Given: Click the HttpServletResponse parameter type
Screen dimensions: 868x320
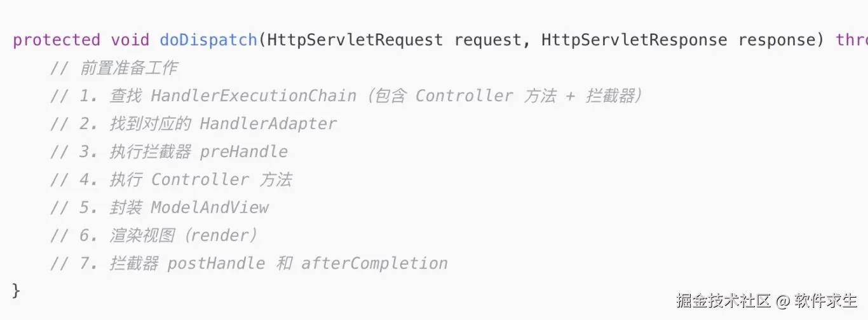Looking at the screenshot, I should tap(634, 40).
